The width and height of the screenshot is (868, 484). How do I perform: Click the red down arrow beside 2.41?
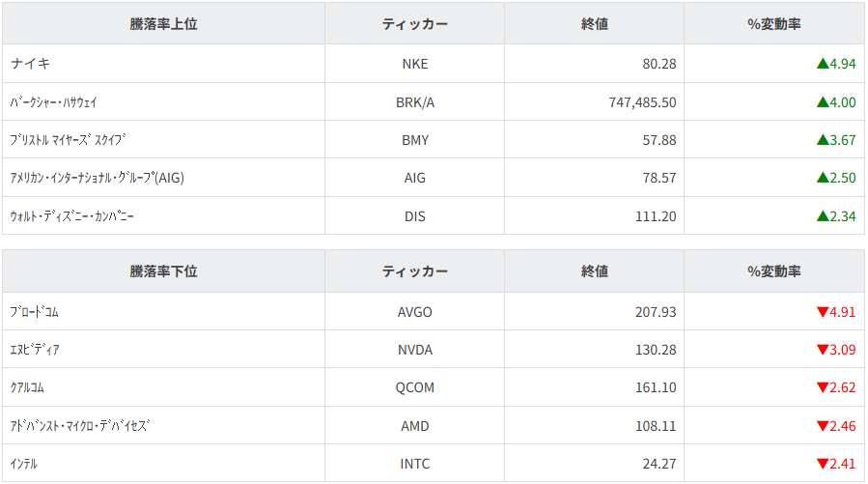(823, 464)
